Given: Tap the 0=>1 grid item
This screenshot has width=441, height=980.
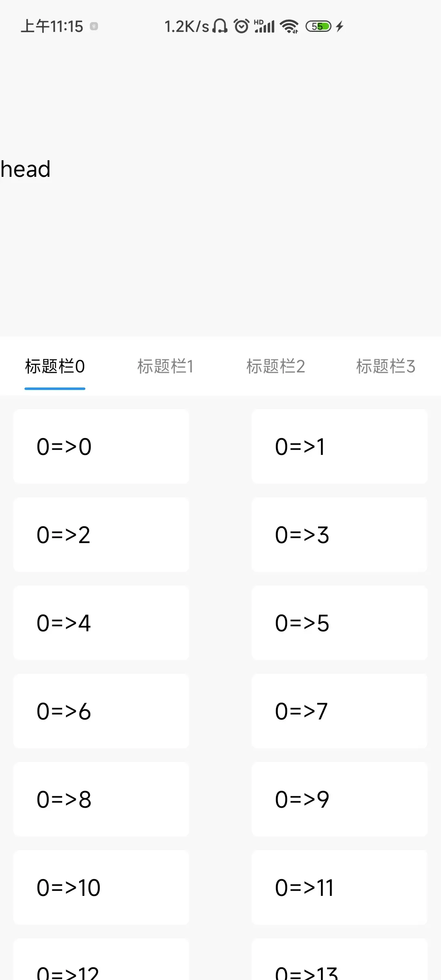Looking at the screenshot, I should point(339,446).
